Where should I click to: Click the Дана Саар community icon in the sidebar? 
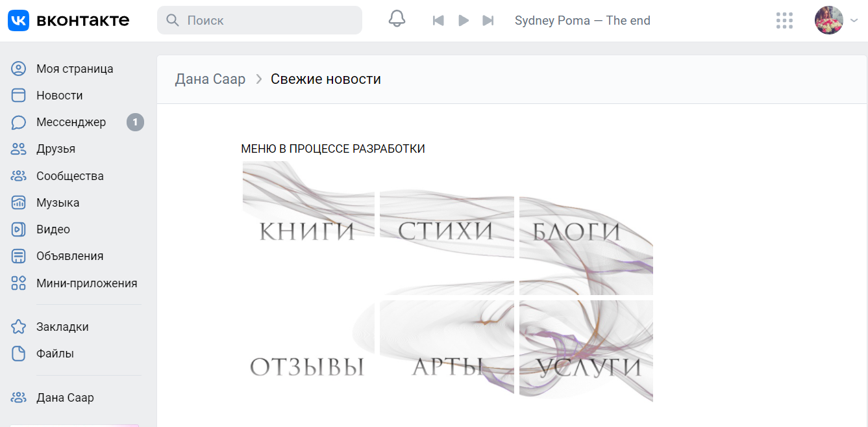click(x=18, y=398)
